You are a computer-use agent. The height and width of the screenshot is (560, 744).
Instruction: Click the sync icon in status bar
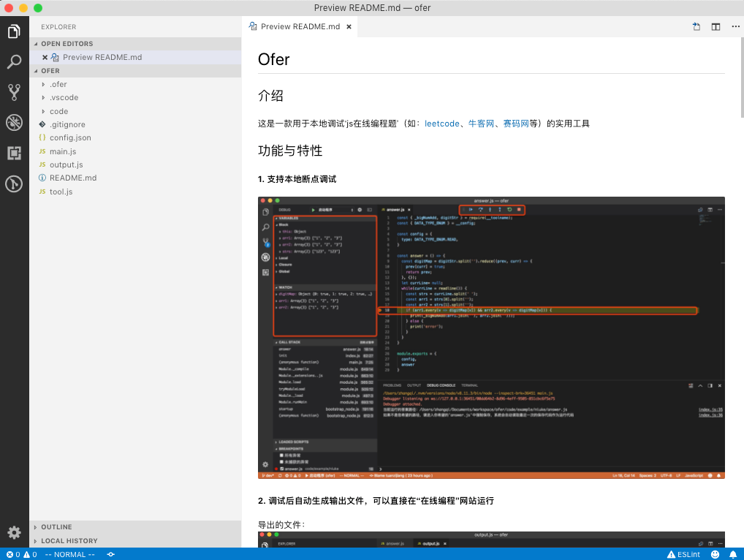point(110,554)
